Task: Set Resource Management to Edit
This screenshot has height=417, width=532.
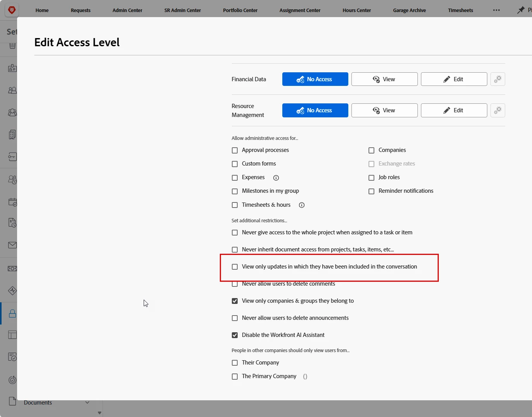Action: [454, 110]
